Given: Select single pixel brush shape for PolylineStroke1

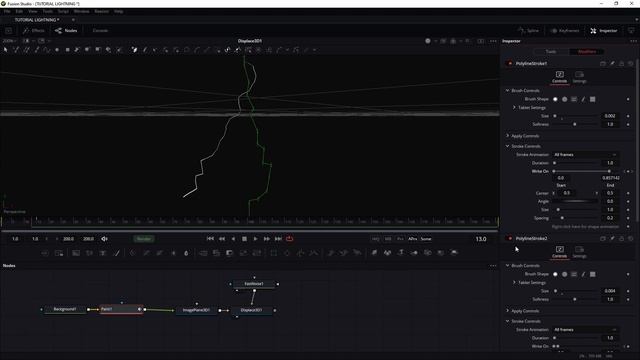Looking at the screenshot, I should coord(583,99).
